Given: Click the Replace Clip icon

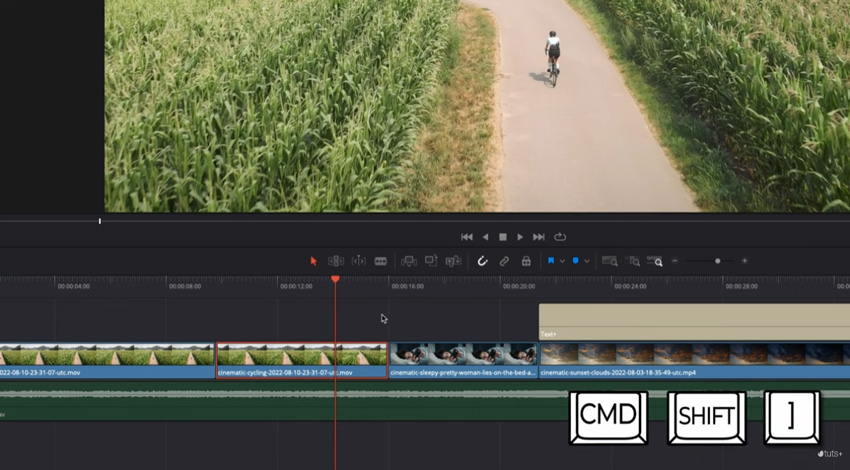Looking at the screenshot, I should point(453,261).
